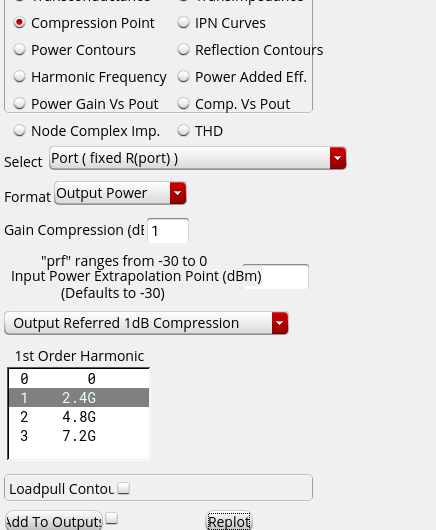This screenshot has width=436, height=530.
Task: Tick the checkbox beside Add To Outputs
Action: click(112, 519)
